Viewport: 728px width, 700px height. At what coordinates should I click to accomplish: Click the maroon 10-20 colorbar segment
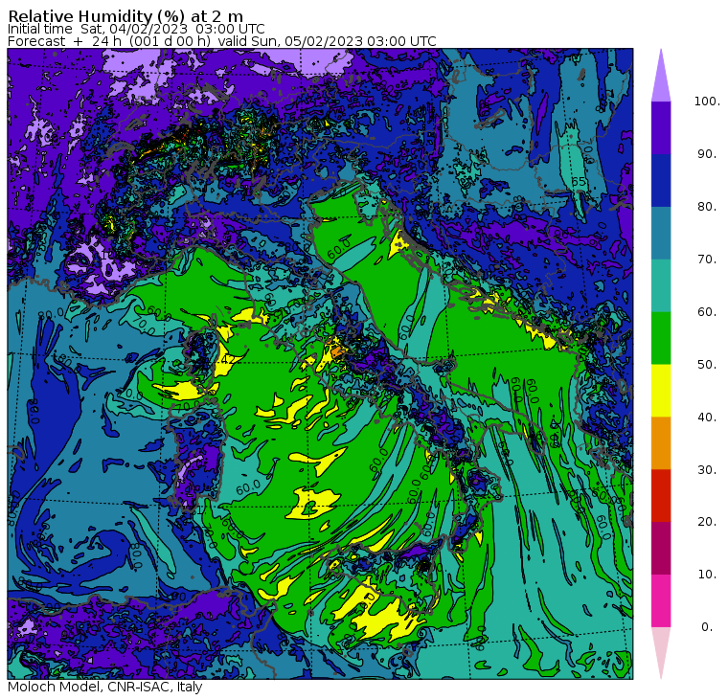(x=661, y=548)
